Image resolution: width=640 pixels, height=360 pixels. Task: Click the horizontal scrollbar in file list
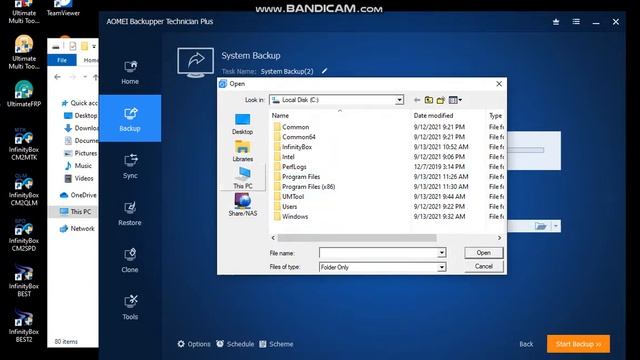pos(357,238)
